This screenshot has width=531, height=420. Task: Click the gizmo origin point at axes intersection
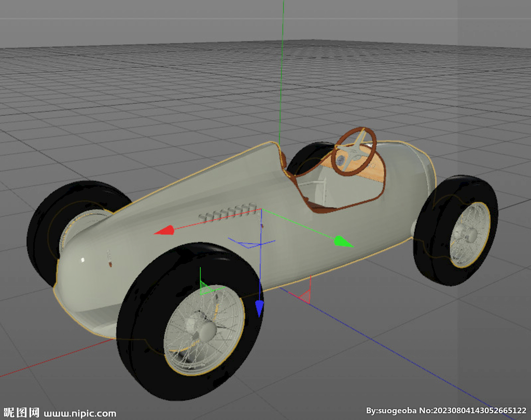(261, 210)
